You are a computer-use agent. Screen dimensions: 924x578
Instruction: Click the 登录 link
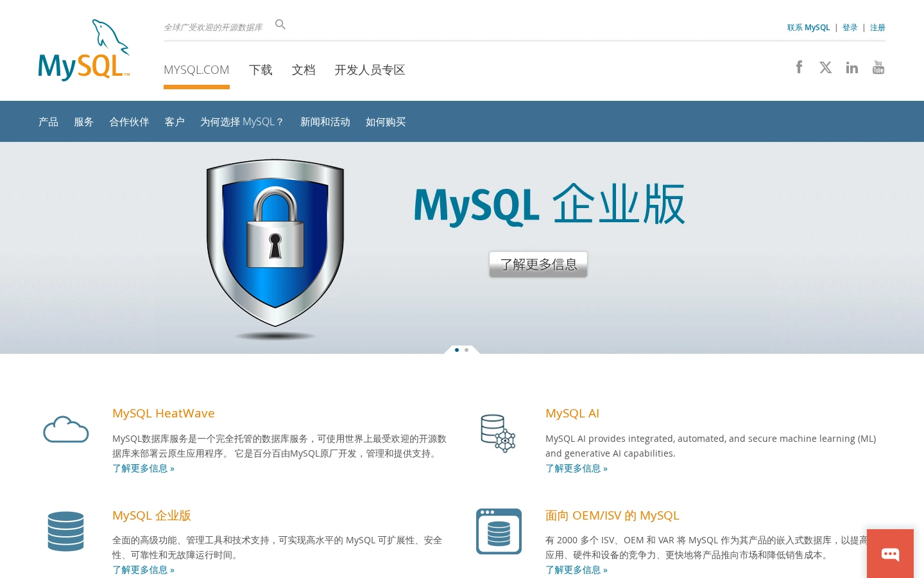(850, 28)
